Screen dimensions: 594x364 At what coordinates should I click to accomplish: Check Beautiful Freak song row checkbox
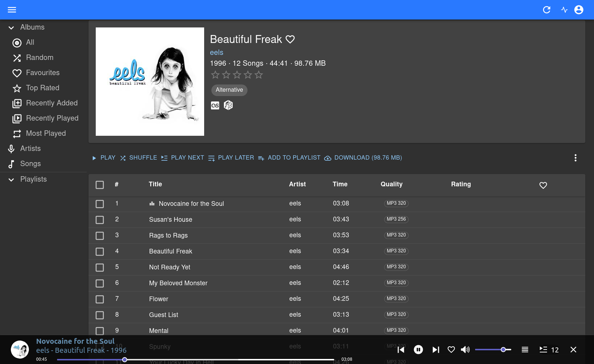pos(100,252)
